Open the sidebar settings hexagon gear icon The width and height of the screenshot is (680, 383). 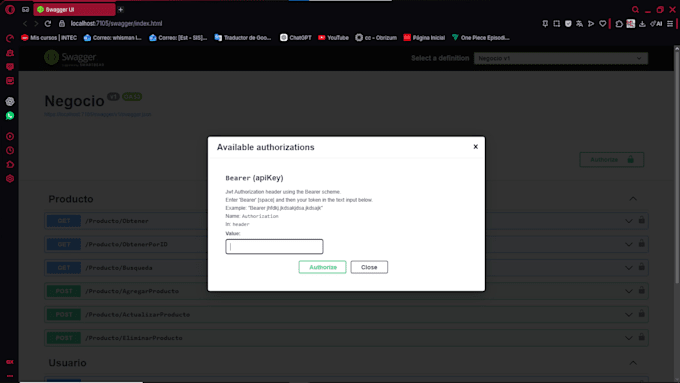click(x=10, y=179)
